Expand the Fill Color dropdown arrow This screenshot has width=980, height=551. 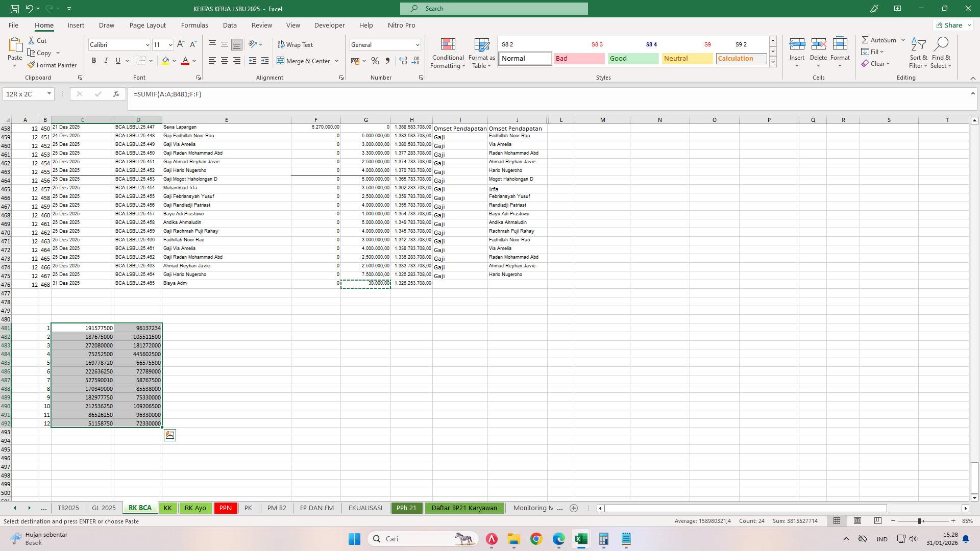[174, 61]
